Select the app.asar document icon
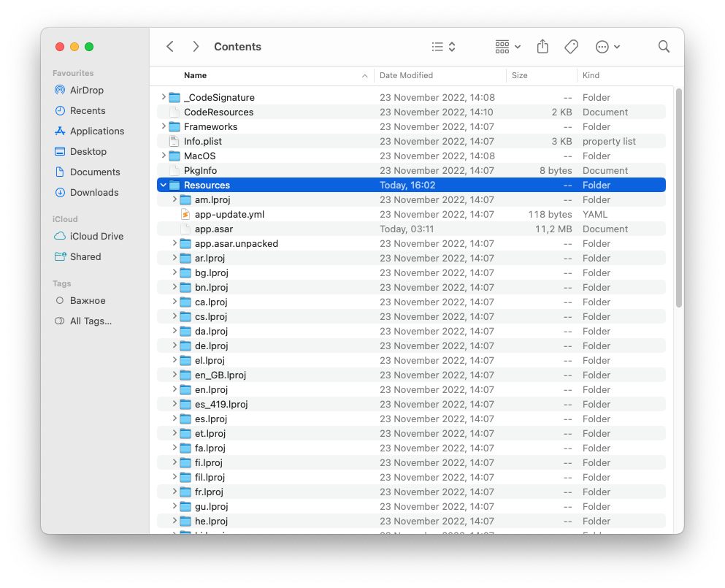The height and width of the screenshot is (588, 725). [x=185, y=229]
